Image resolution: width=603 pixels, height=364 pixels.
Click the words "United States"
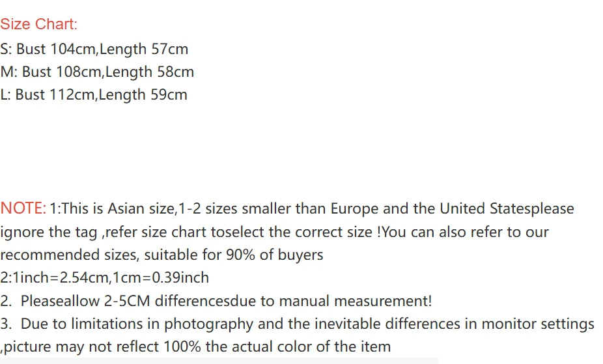pos(481,209)
